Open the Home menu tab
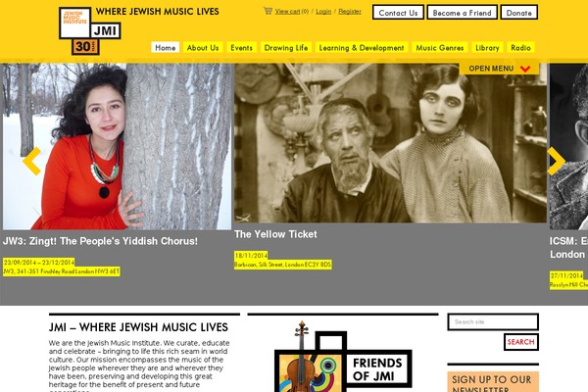The width and height of the screenshot is (588, 392). pyautogui.click(x=166, y=48)
